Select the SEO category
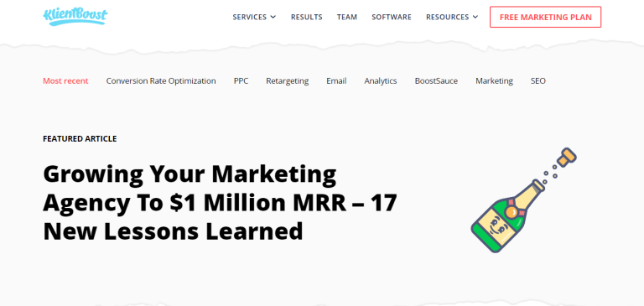Image resolution: width=644 pixels, height=306 pixels. click(x=538, y=81)
